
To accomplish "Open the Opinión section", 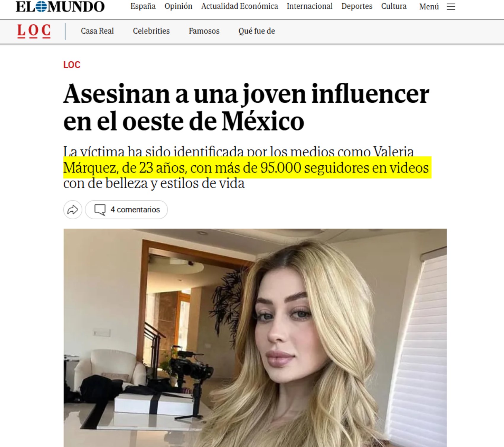I will [178, 6].
